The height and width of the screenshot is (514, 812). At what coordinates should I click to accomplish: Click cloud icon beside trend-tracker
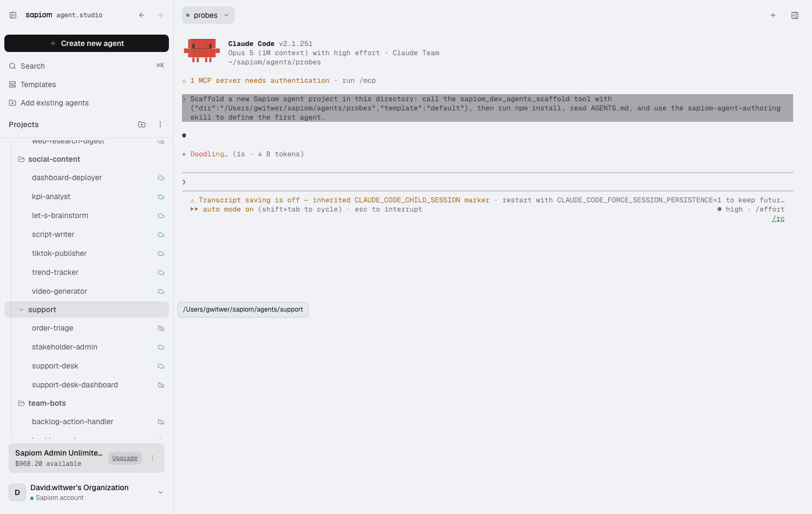click(161, 273)
